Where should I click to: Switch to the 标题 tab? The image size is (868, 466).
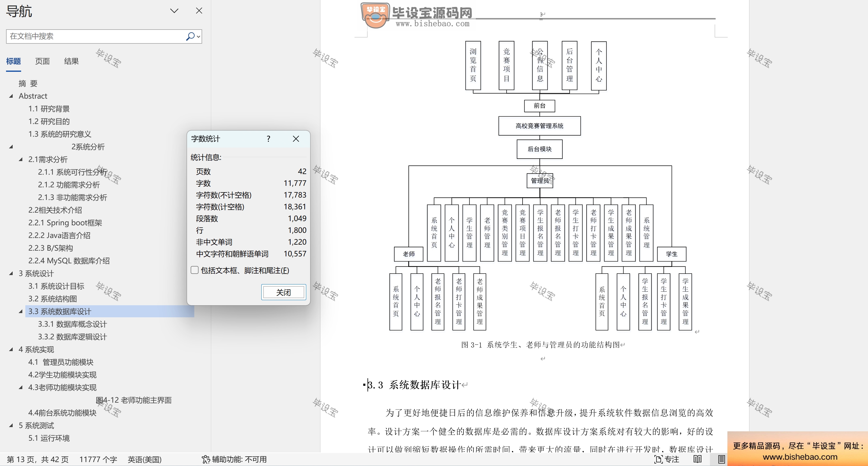[14, 61]
